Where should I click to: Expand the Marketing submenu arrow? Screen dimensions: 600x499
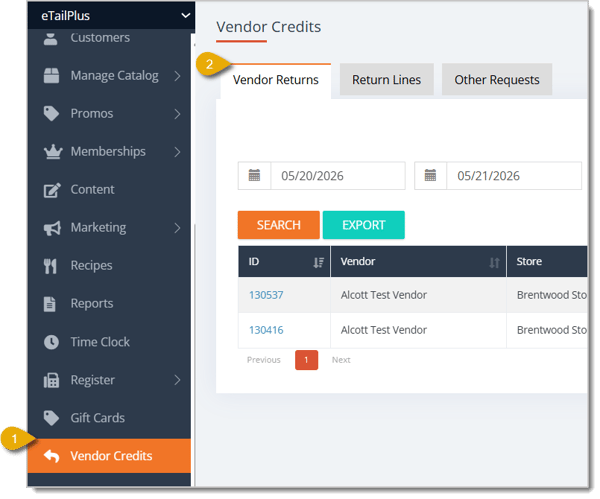(177, 228)
